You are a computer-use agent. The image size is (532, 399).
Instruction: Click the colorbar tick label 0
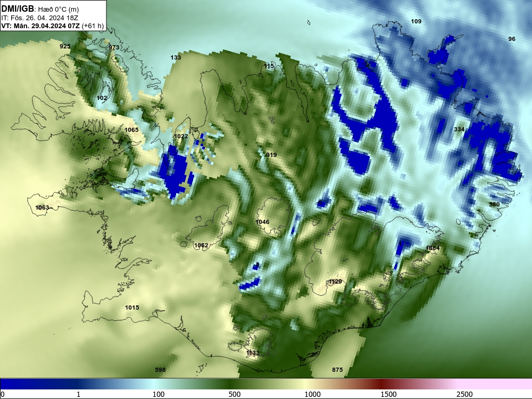(x=3, y=394)
